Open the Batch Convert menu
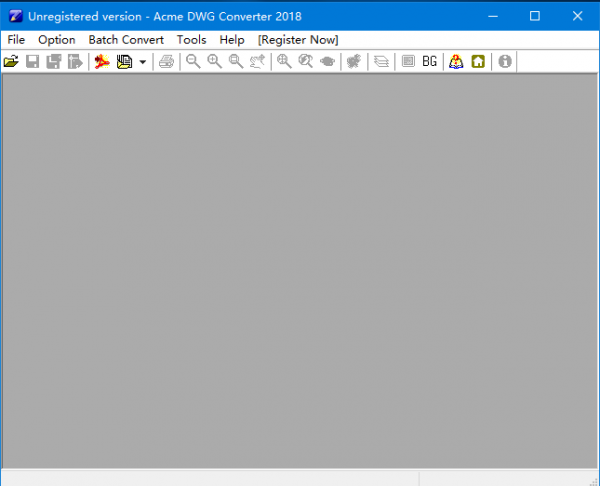Image resolution: width=600 pixels, height=486 pixels. 126,40
